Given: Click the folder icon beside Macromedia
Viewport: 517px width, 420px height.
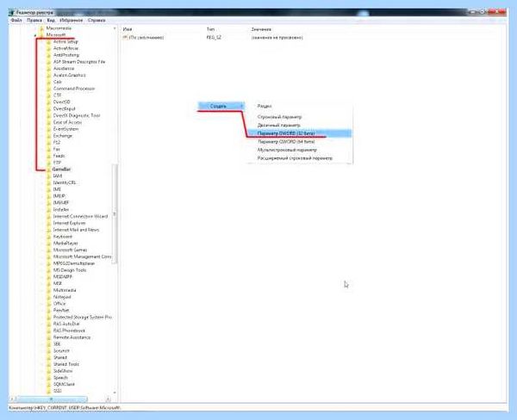Looking at the screenshot, I should [41, 28].
